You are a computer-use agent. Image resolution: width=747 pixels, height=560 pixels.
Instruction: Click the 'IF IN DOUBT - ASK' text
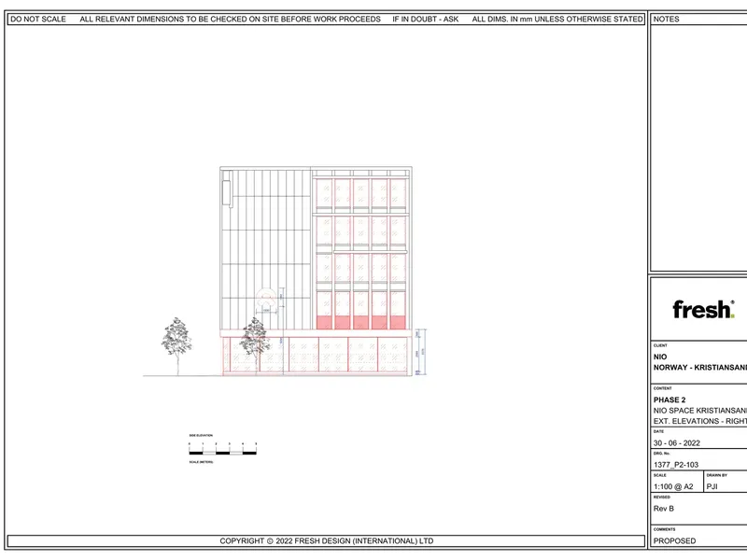coord(426,19)
